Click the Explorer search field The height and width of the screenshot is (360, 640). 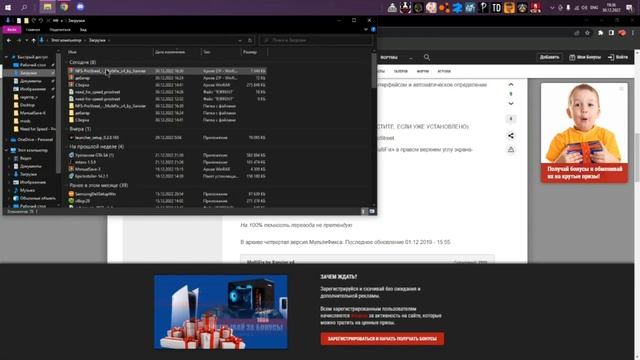click(316, 40)
